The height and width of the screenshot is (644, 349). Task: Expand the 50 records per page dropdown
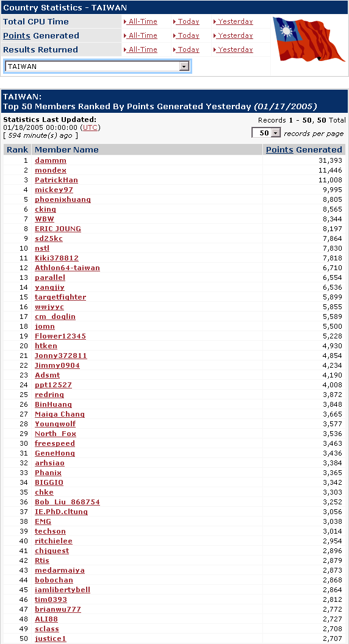pos(276,133)
